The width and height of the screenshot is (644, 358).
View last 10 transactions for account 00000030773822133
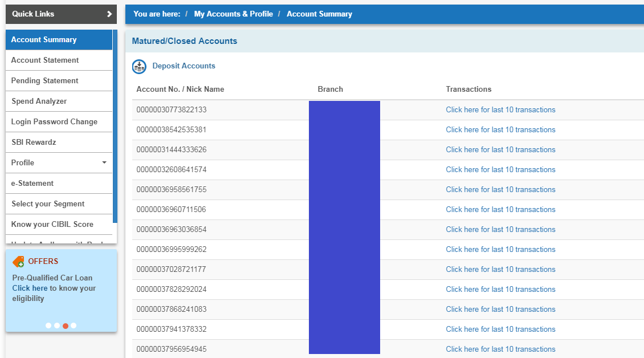tap(500, 109)
